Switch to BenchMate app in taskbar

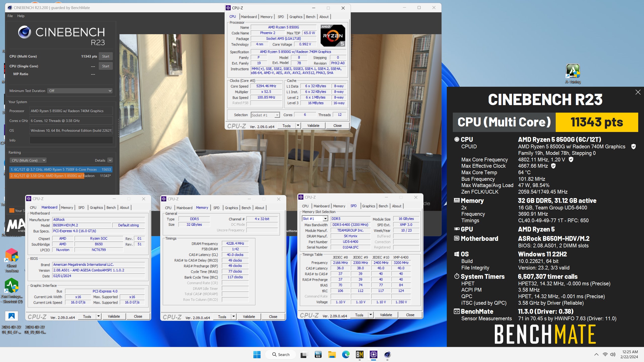click(x=359, y=354)
